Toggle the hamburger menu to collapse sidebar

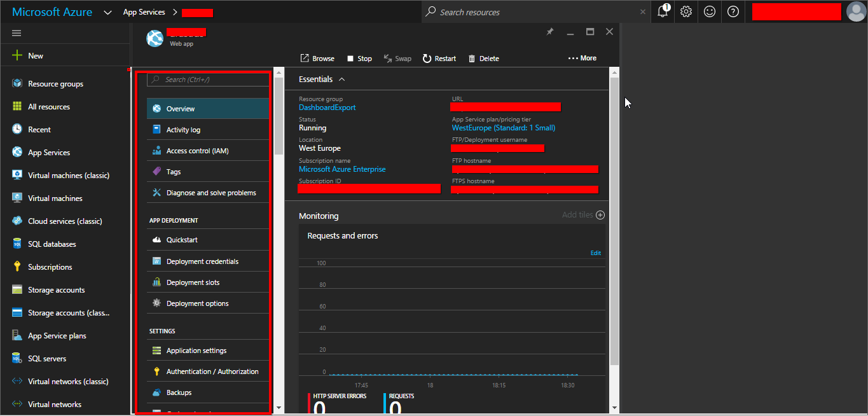click(17, 33)
